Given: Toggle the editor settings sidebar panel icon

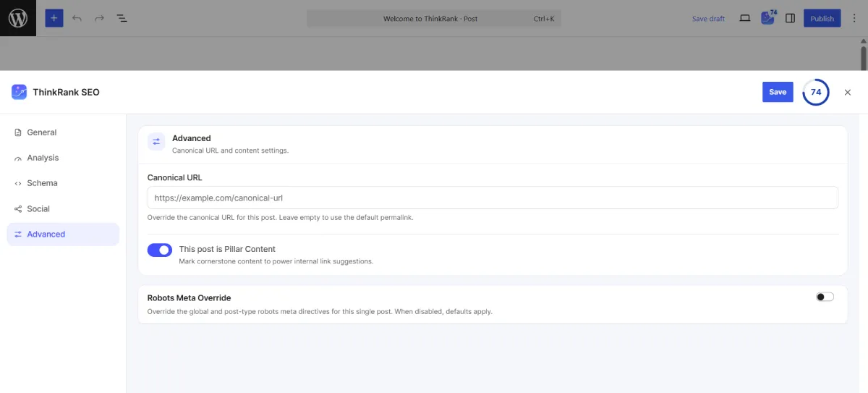Looking at the screenshot, I should click(x=791, y=18).
